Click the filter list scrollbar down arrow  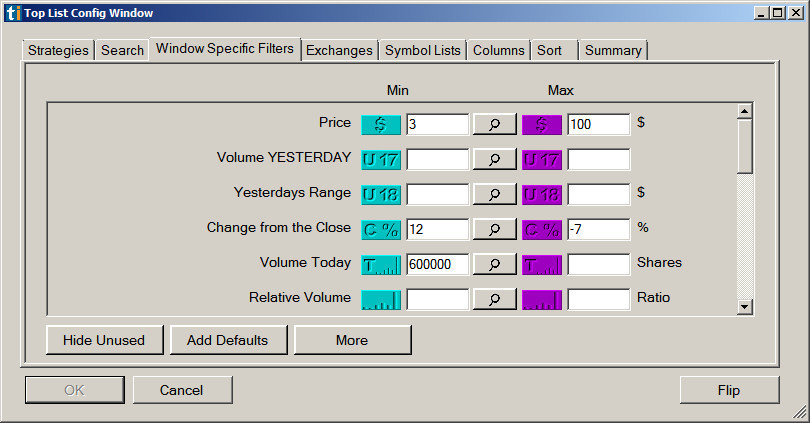pyautogui.click(x=744, y=307)
